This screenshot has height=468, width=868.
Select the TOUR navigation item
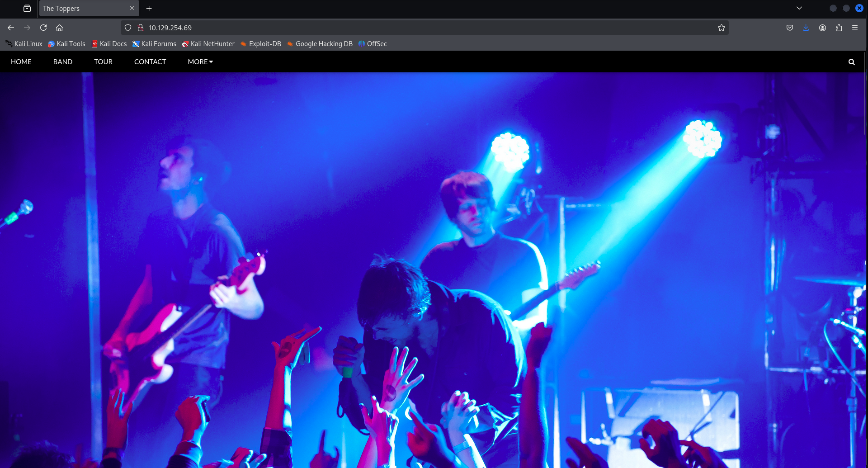103,62
